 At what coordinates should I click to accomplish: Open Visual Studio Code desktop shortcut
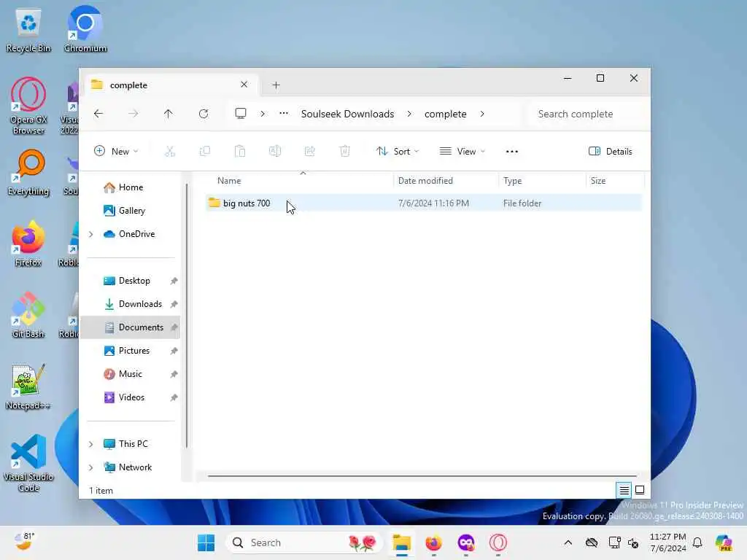coord(28,463)
